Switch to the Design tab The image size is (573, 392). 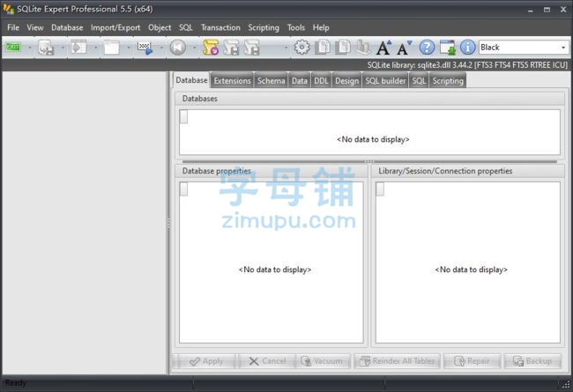(x=346, y=81)
